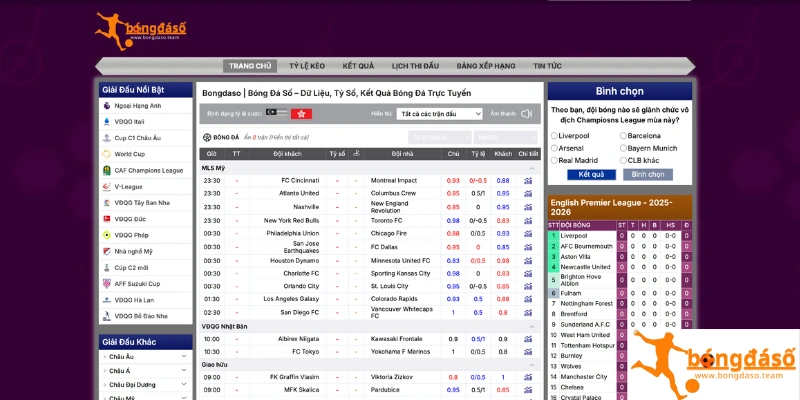This screenshot has width=800, height=400.
Task: Click the Bongdaso logo at top left
Action: 141,32
